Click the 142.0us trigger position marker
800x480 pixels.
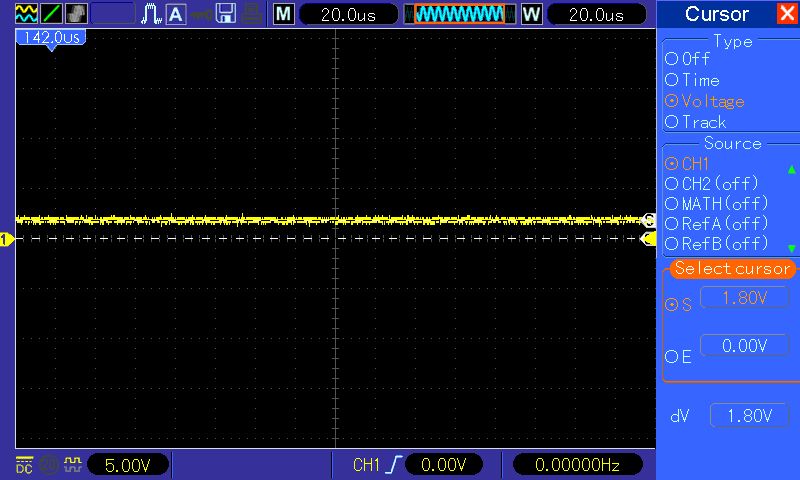[49, 37]
